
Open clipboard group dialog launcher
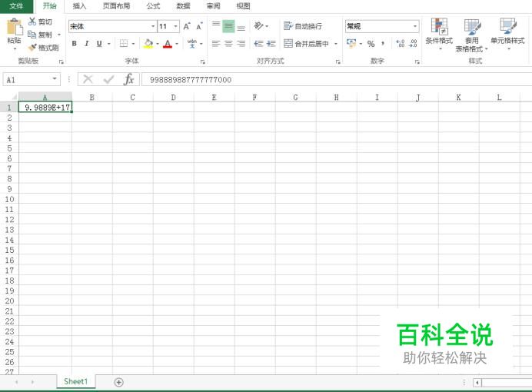(x=62, y=61)
